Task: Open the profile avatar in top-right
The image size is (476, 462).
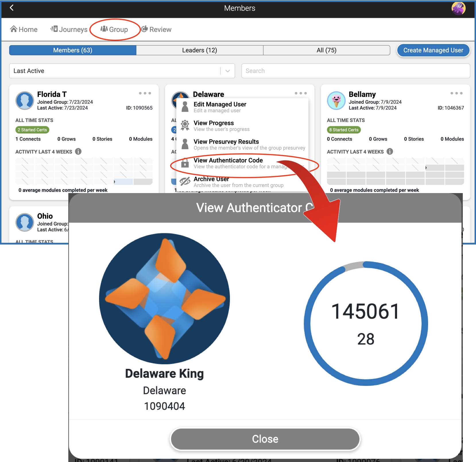Action: click(x=458, y=8)
